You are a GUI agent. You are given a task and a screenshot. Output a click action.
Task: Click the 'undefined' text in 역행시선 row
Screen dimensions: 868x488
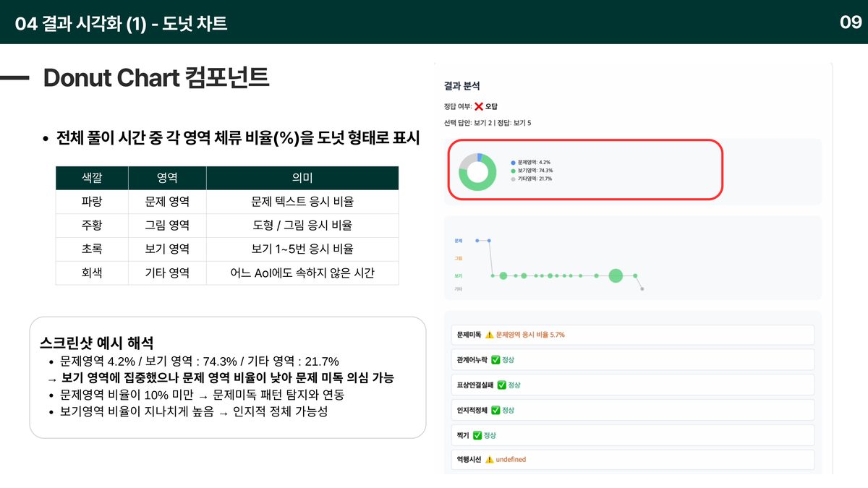pyautogui.click(x=511, y=460)
